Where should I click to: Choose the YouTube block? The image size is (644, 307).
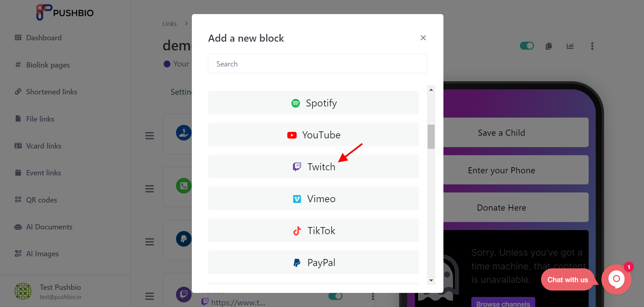click(x=313, y=135)
